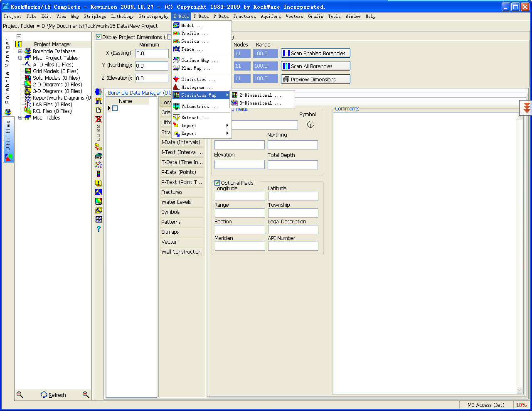Select LAS Files in project tree
This screenshot has height=411, width=532.
click(x=52, y=104)
